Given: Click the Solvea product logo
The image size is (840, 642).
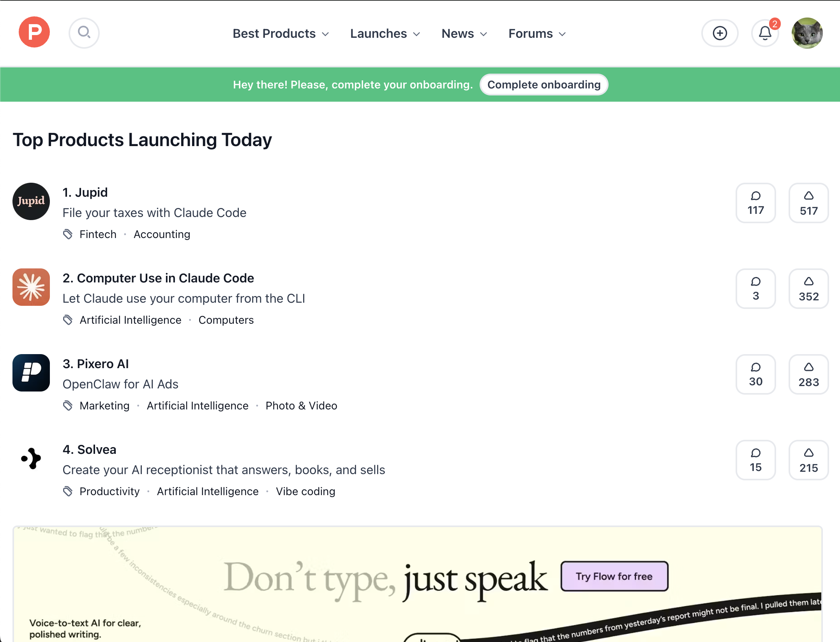Looking at the screenshot, I should coord(31,459).
